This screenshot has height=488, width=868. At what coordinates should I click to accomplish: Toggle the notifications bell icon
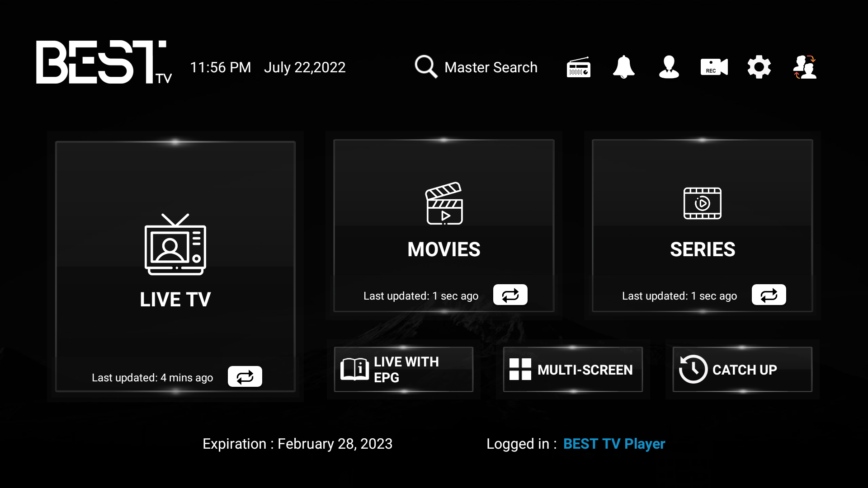623,67
